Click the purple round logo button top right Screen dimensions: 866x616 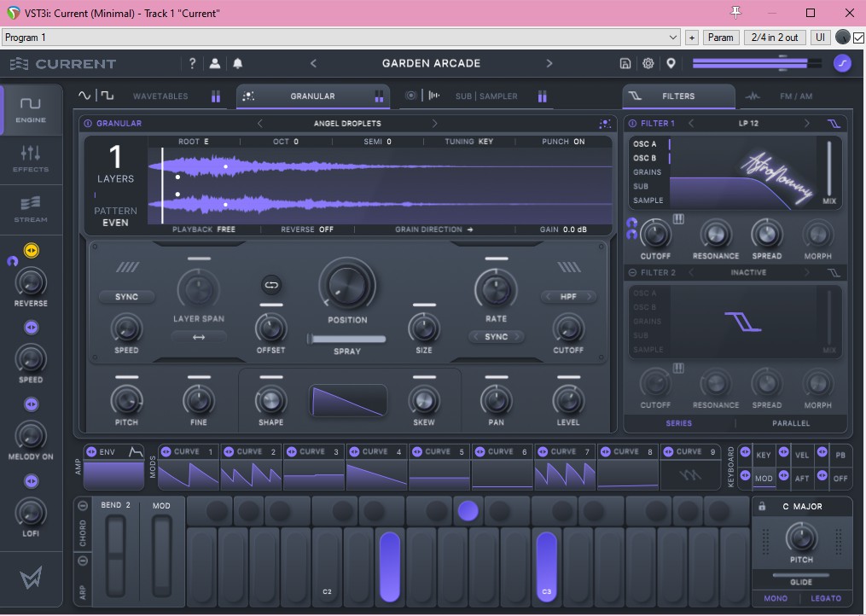pos(842,63)
